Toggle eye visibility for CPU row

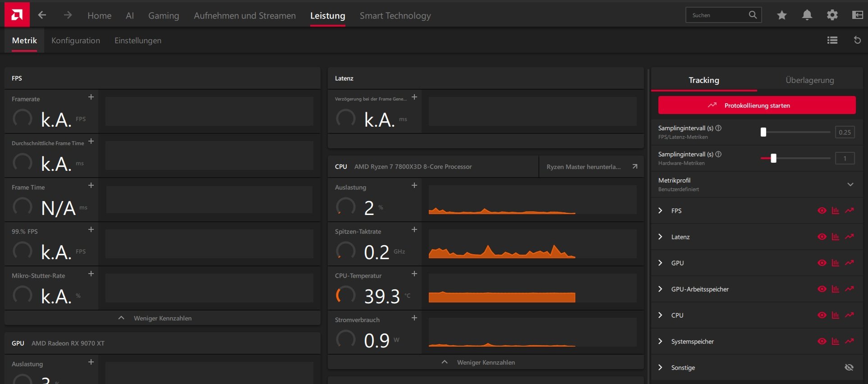[x=822, y=315]
